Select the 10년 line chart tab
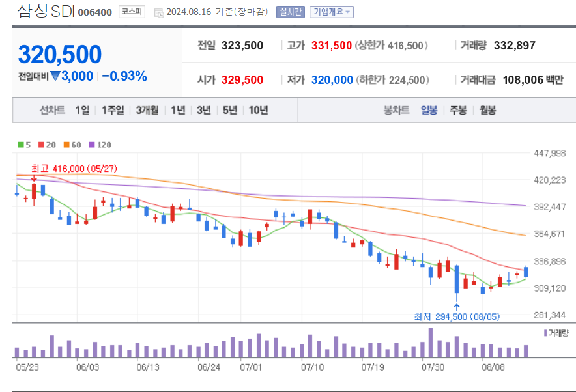 click(258, 110)
